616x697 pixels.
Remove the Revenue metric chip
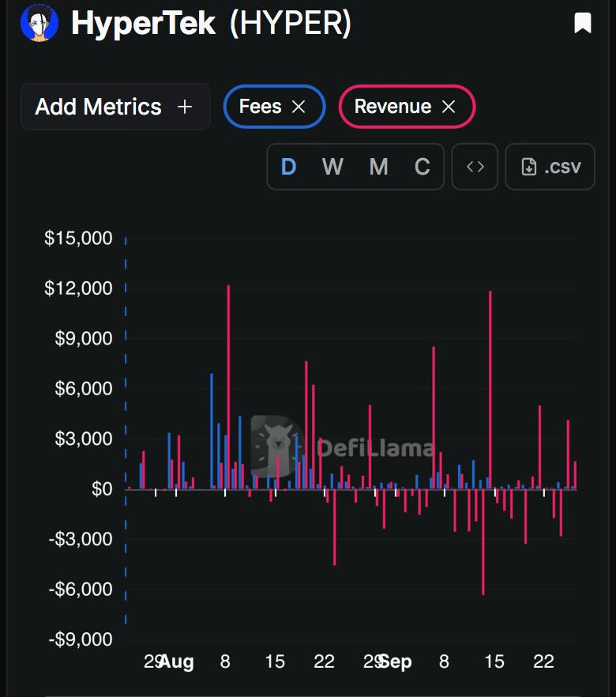tap(449, 107)
